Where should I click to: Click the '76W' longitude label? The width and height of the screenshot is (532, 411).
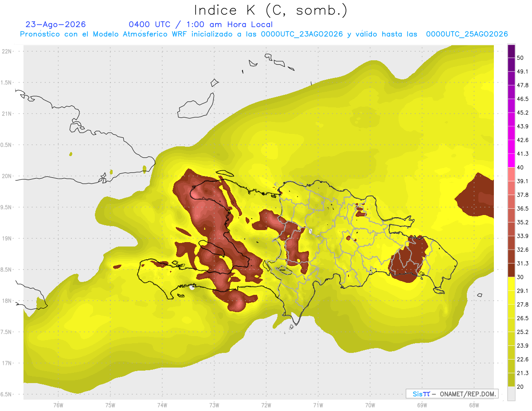pos(58,405)
